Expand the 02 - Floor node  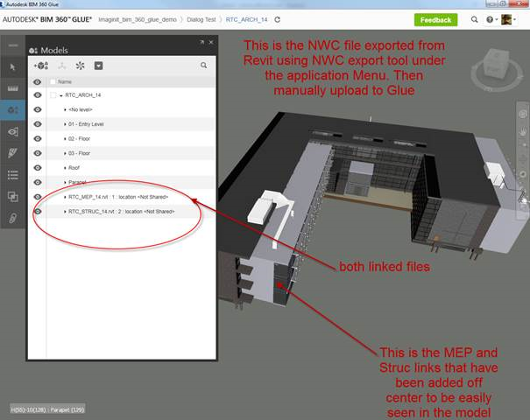(65, 139)
